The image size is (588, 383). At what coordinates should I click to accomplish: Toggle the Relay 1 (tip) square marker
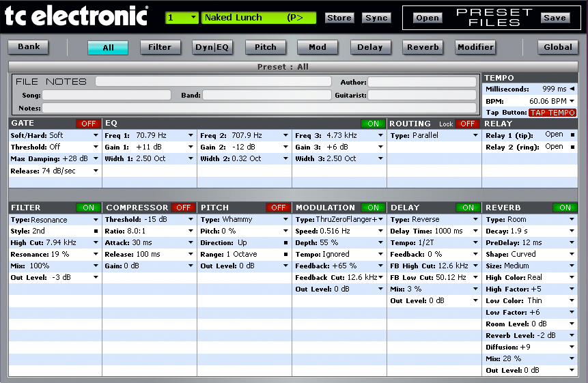[x=572, y=135]
